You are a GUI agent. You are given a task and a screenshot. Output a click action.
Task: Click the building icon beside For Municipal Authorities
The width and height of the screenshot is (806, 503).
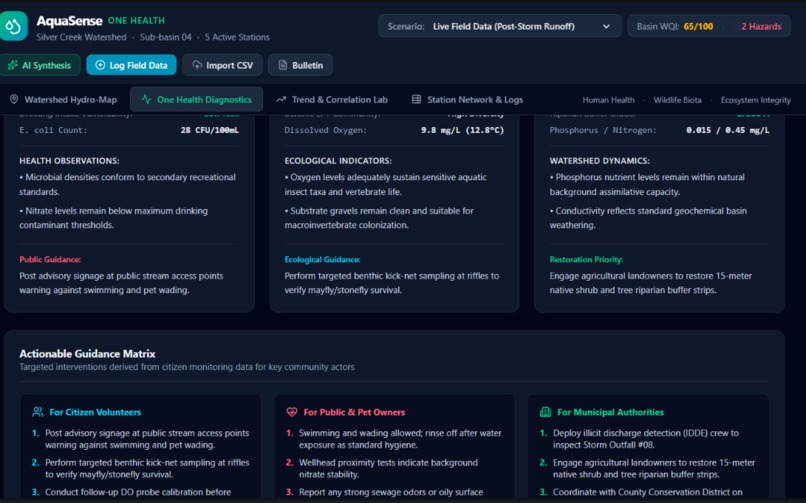tap(545, 412)
